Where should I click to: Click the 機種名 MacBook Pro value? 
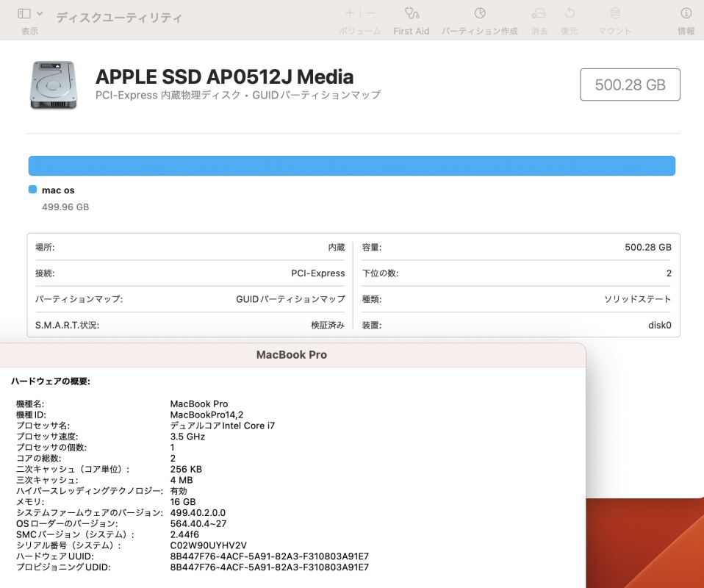tap(199, 404)
